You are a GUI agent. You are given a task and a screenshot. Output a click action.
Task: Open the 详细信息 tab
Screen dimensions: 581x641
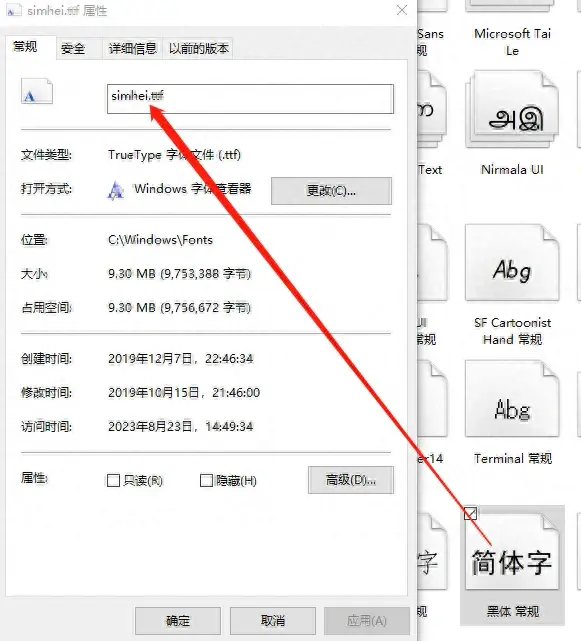coord(132,49)
